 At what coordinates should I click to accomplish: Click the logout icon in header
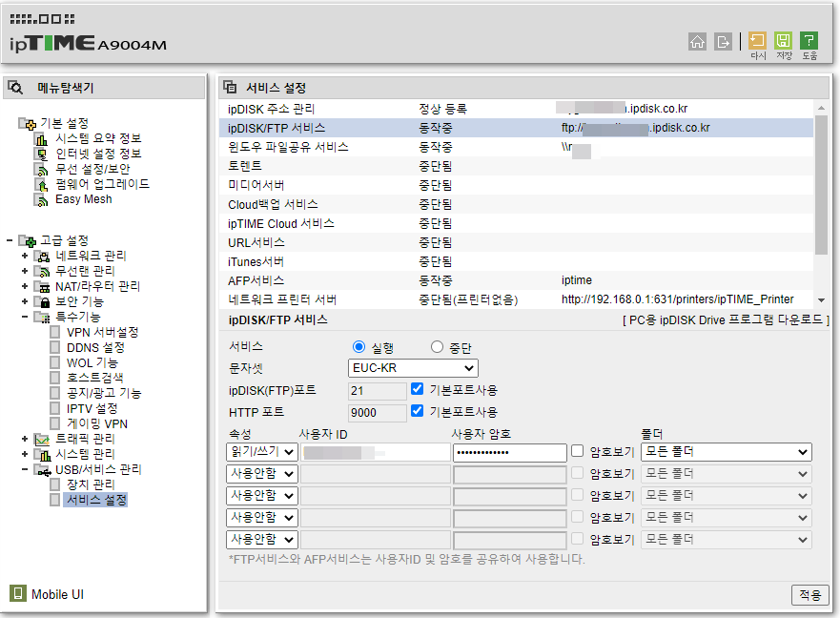pyautogui.click(x=723, y=41)
